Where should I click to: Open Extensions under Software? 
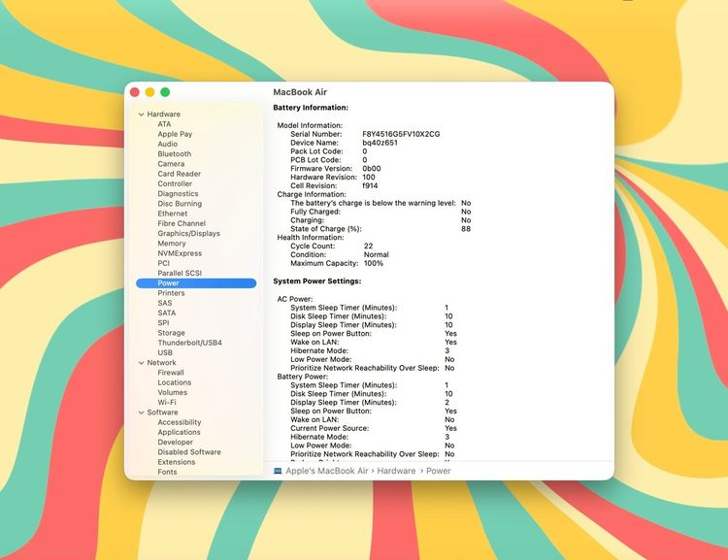176,462
